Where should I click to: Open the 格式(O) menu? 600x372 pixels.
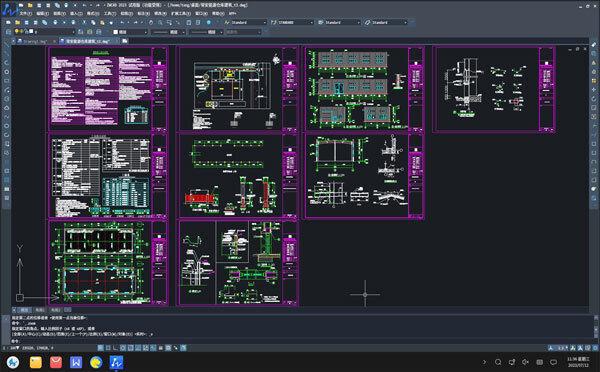click(x=93, y=13)
